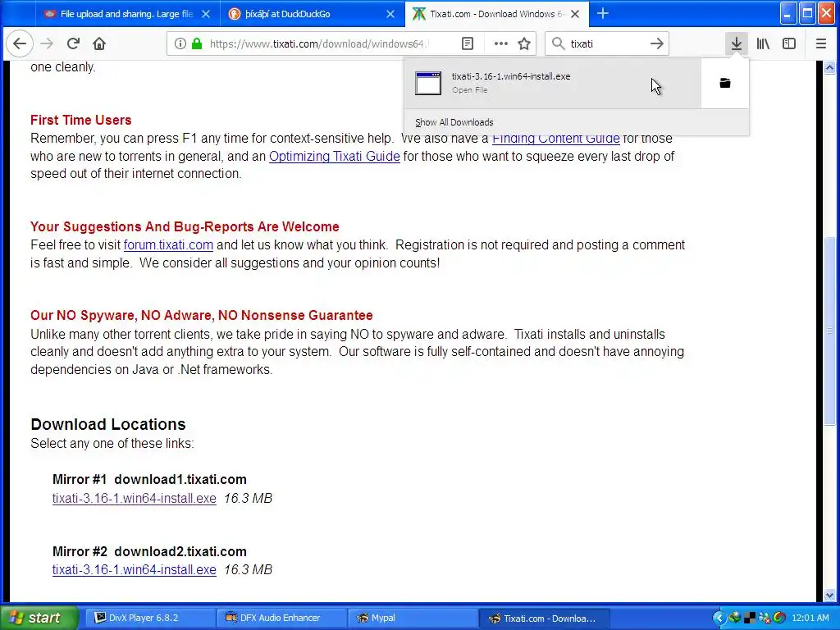Image resolution: width=840 pixels, height=630 pixels.
Task: Close the DuckDuckGo tab
Action: (x=390, y=14)
